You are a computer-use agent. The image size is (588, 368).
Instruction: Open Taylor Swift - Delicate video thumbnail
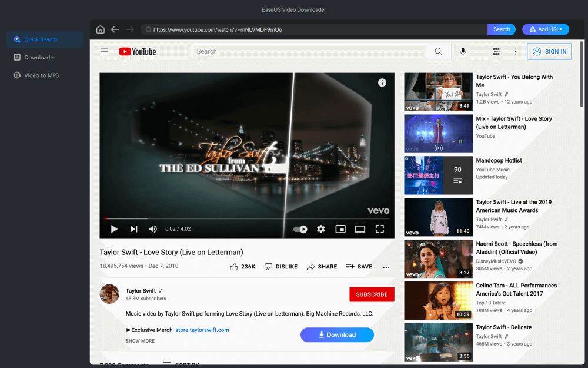(x=438, y=342)
